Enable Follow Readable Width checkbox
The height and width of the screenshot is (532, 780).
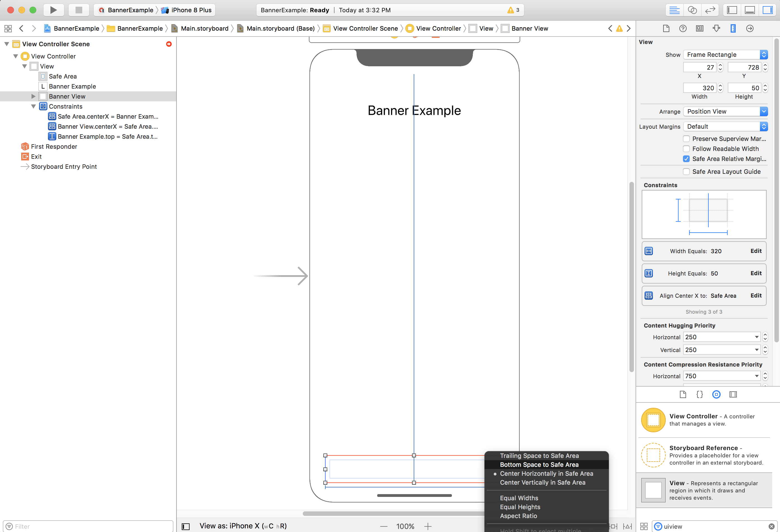[x=686, y=148]
